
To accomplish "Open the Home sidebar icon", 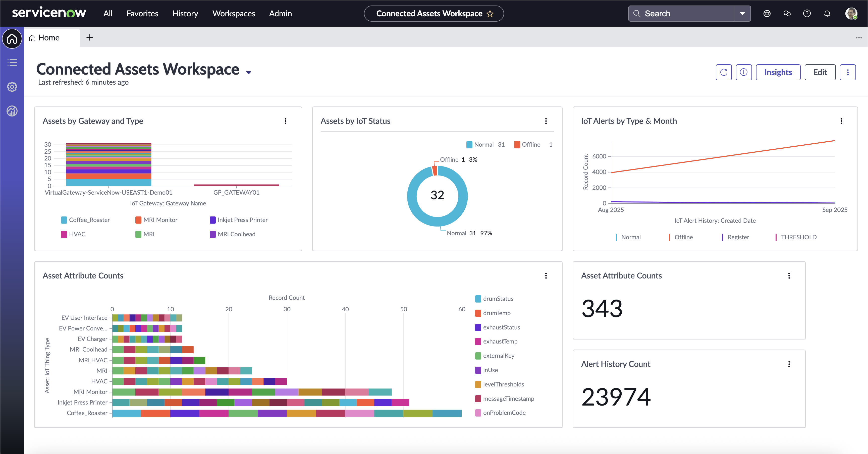I will click(x=12, y=39).
